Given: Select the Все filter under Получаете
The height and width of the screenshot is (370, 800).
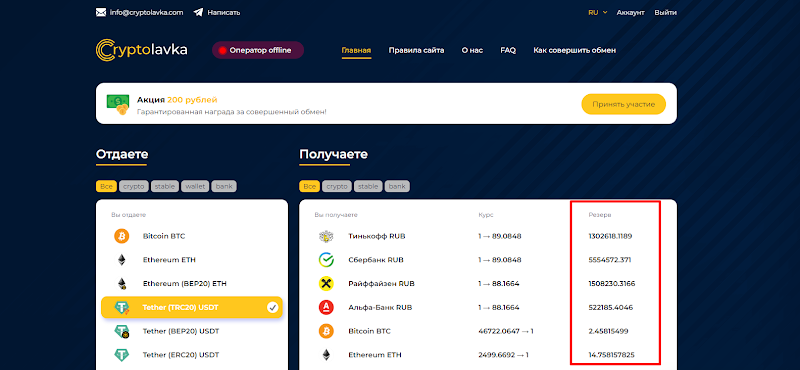Looking at the screenshot, I should pyautogui.click(x=310, y=186).
